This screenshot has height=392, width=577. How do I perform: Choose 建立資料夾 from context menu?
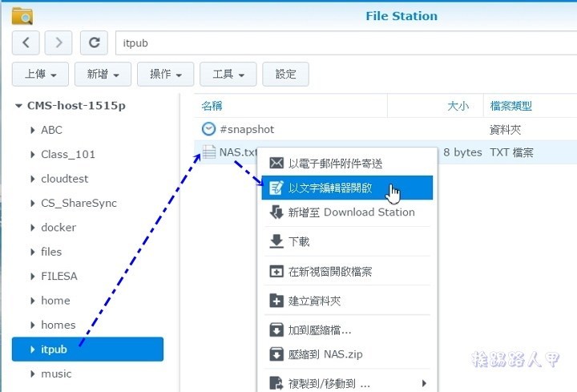tap(347, 301)
